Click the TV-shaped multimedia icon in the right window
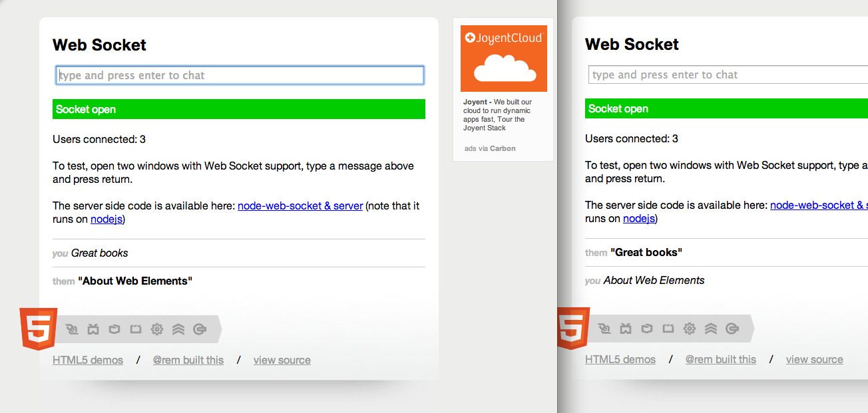Viewport: 868px width, 413px height. (x=626, y=328)
